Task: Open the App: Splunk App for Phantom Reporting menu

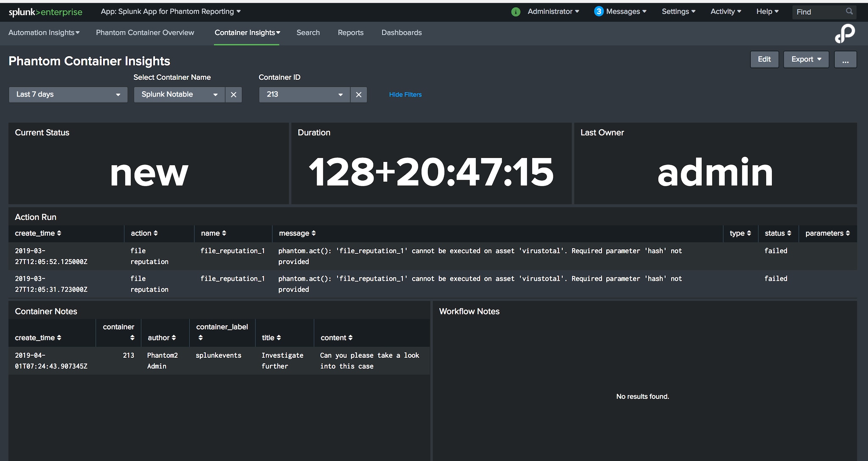Action: click(171, 11)
